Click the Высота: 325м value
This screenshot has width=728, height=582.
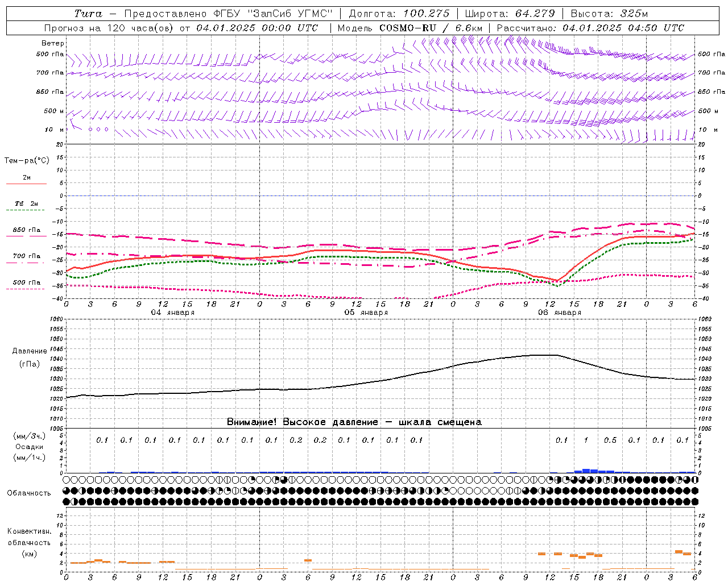pyautogui.click(x=609, y=14)
